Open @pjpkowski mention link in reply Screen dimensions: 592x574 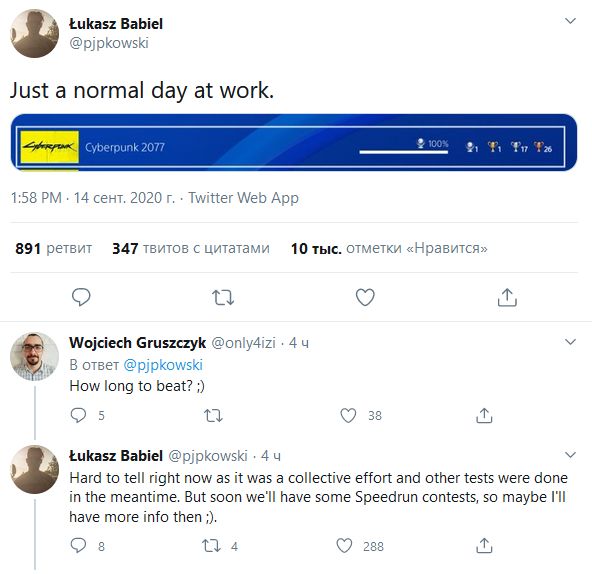(163, 365)
